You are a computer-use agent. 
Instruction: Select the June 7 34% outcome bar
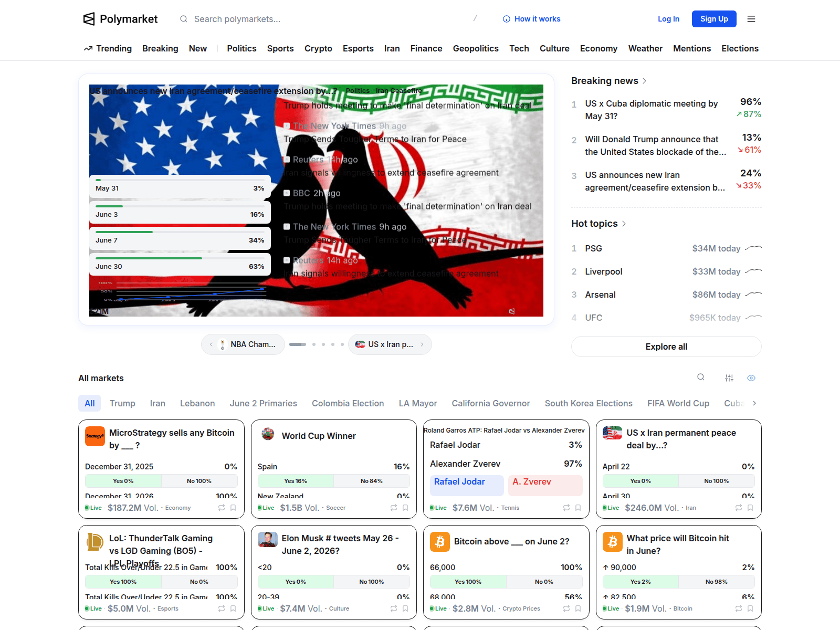coord(180,238)
